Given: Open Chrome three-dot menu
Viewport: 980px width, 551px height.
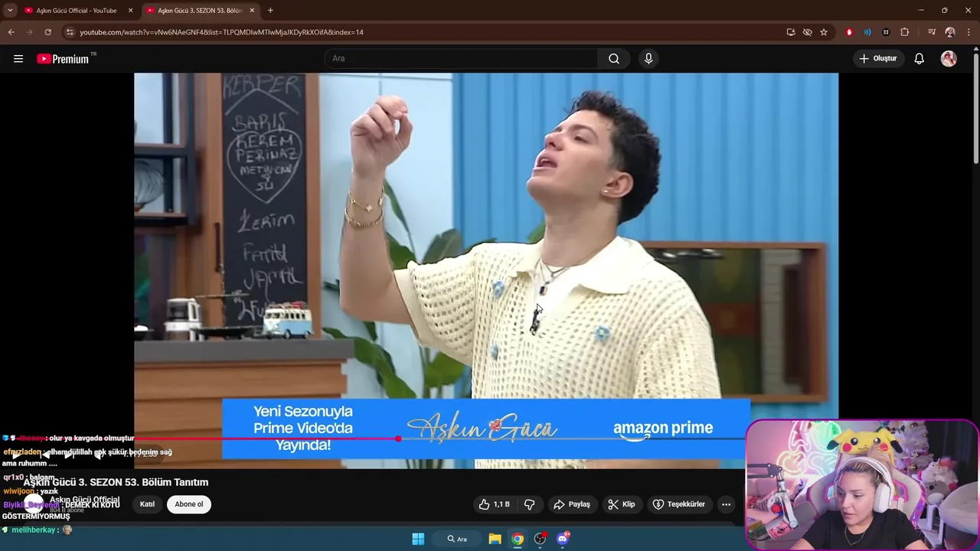Looking at the screenshot, I should coord(969,32).
